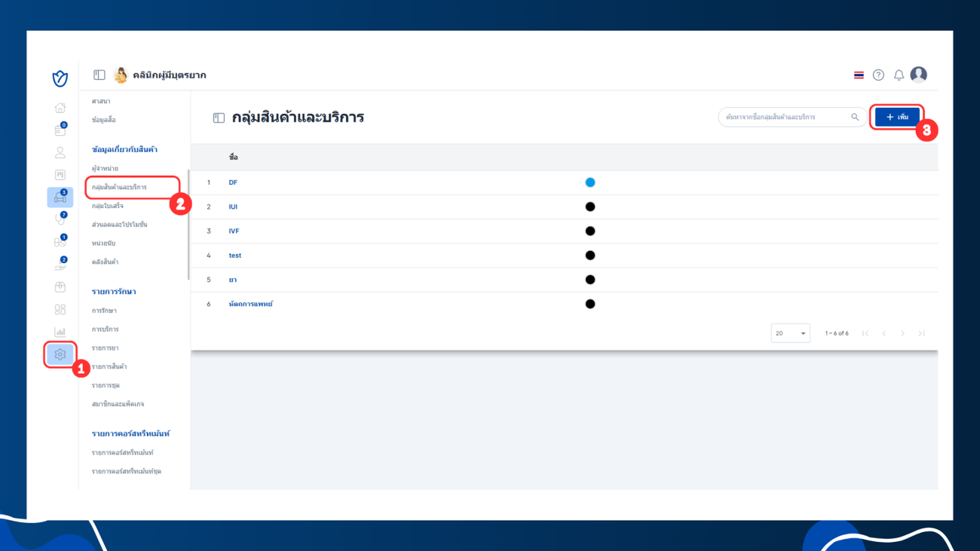The height and width of the screenshot is (551, 980).
Task: Click the ข้อมูลเกี่ยวกับสินค้า section heading
Action: click(x=125, y=149)
